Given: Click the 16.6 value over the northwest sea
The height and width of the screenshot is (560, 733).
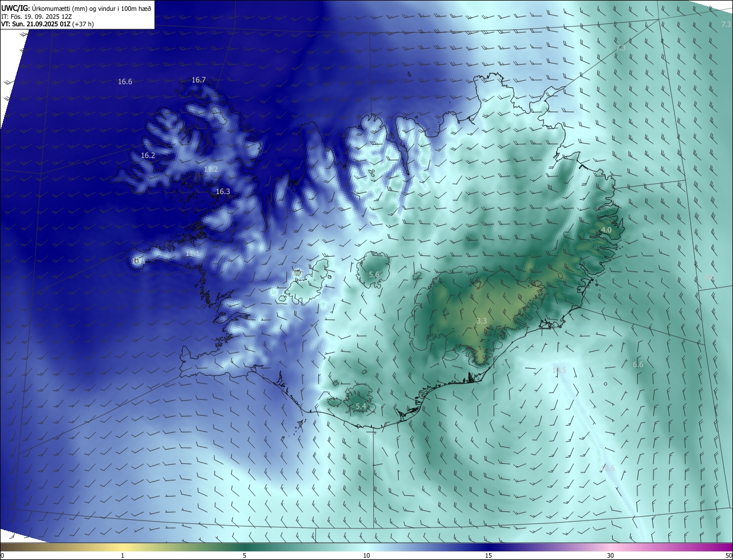Looking at the screenshot, I should (x=125, y=82).
